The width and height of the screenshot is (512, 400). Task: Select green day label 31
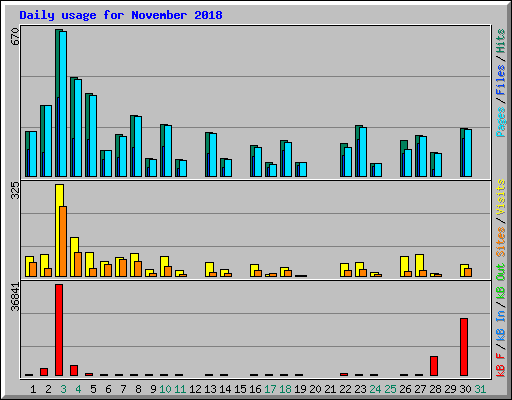coord(480,389)
